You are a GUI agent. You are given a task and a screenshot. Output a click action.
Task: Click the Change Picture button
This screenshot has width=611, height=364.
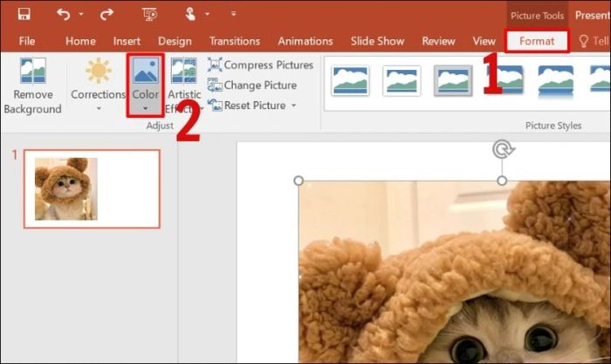[x=252, y=85]
